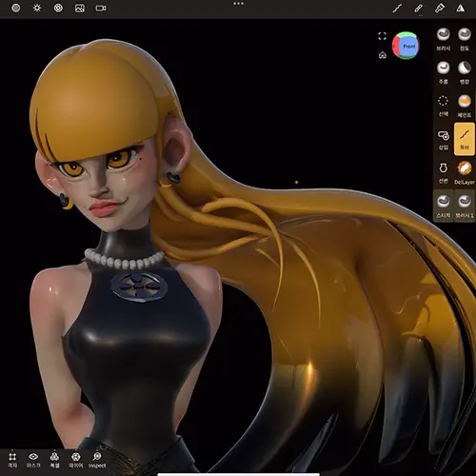Open the camera settings menu
Image resolution: width=476 pixels, height=476 pixels.
pyautogui.click(x=101, y=8)
